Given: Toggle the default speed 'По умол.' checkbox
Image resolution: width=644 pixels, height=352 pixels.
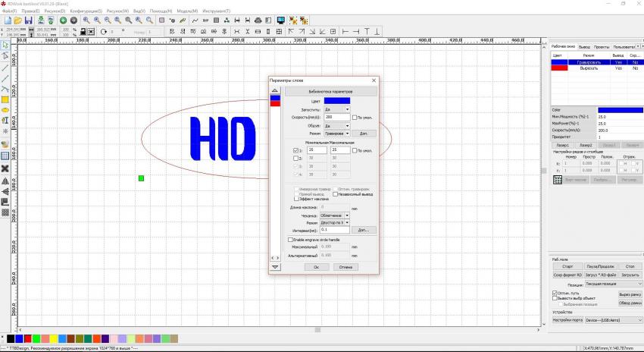Looking at the screenshot, I should [355, 118].
